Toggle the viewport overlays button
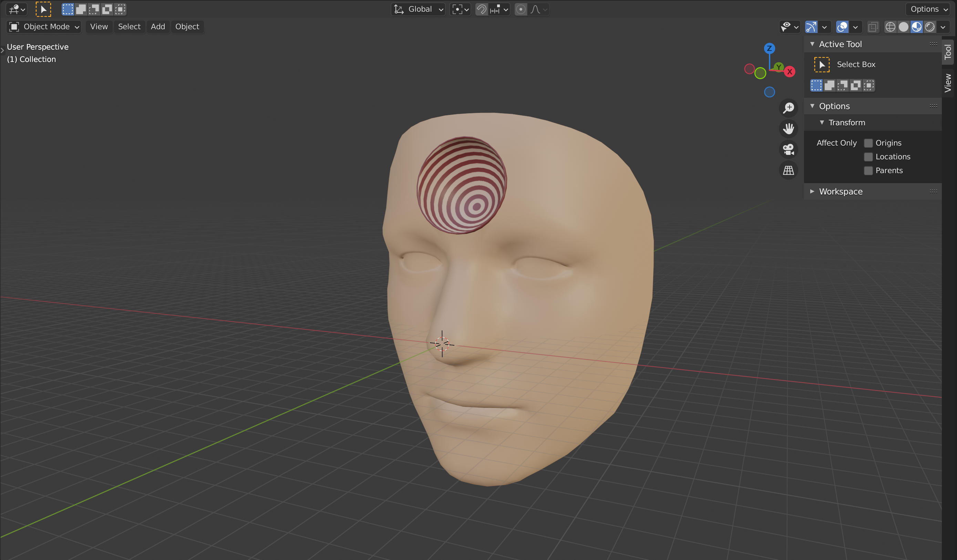Screen dimensions: 957x560 pyautogui.click(x=842, y=27)
